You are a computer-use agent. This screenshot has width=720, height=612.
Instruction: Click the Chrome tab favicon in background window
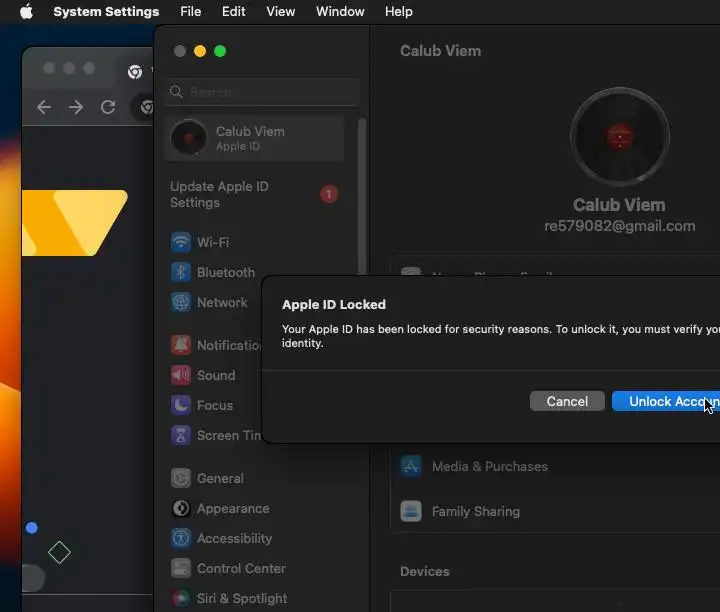[135, 72]
